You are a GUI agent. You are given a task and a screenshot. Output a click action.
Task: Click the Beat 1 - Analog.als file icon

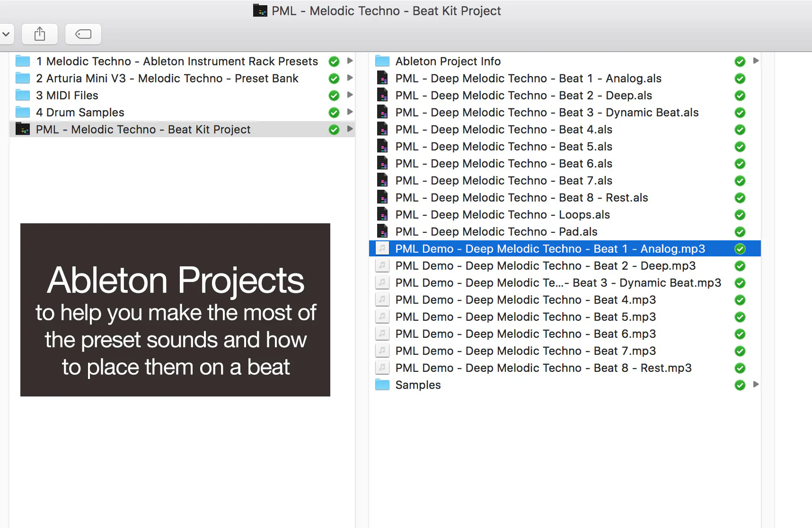tap(382, 78)
